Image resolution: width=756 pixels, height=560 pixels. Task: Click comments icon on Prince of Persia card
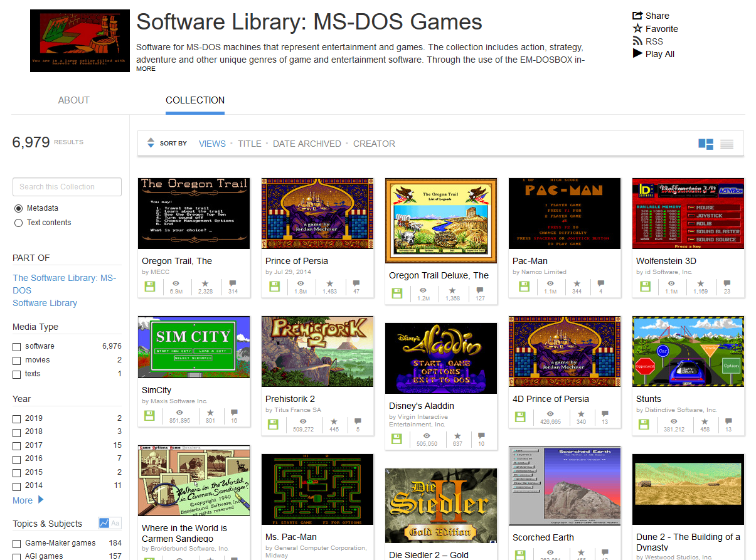pyautogui.click(x=356, y=283)
